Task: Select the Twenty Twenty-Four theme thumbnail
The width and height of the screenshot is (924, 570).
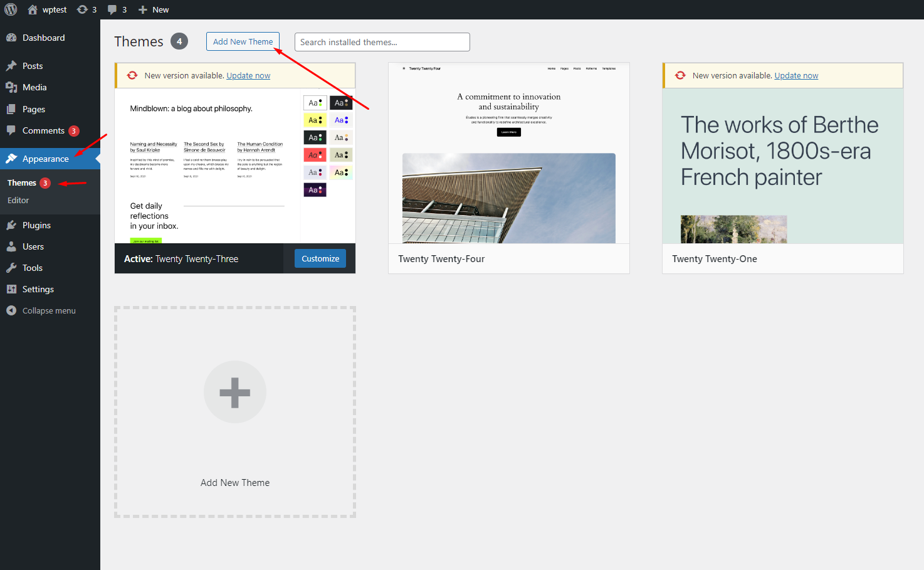Action: (508, 154)
